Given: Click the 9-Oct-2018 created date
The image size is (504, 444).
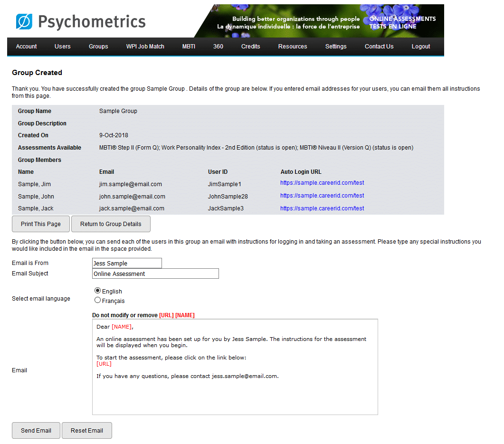Looking at the screenshot, I should tap(114, 135).
